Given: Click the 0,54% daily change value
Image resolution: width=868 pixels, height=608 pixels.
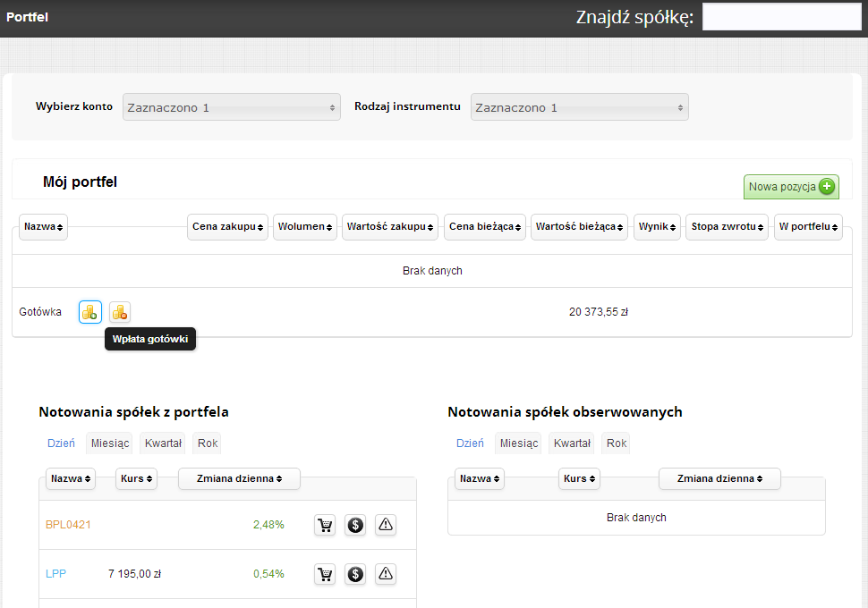Looking at the screenshot, I should coord(268,574).
